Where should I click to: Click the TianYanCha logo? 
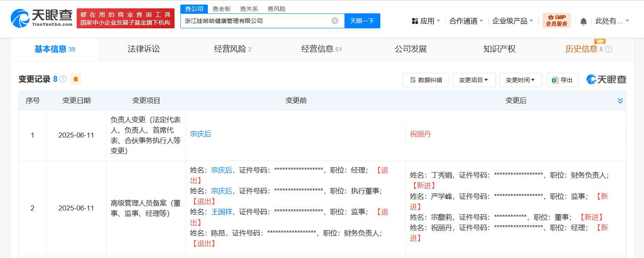point(42,18)
